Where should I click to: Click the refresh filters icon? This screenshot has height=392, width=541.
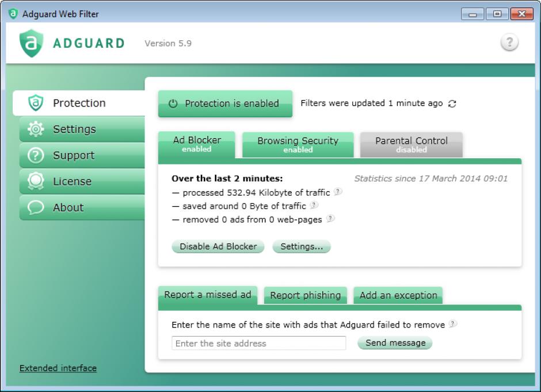[x=452, y=104]
